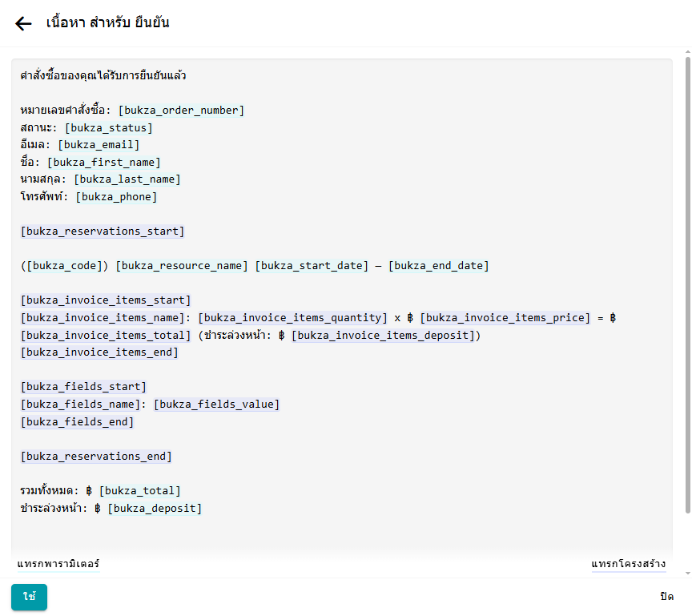Select the [bukza_status] placeholder token
The width and height of the screenshot is (692, 616).
tap(109, 128)
